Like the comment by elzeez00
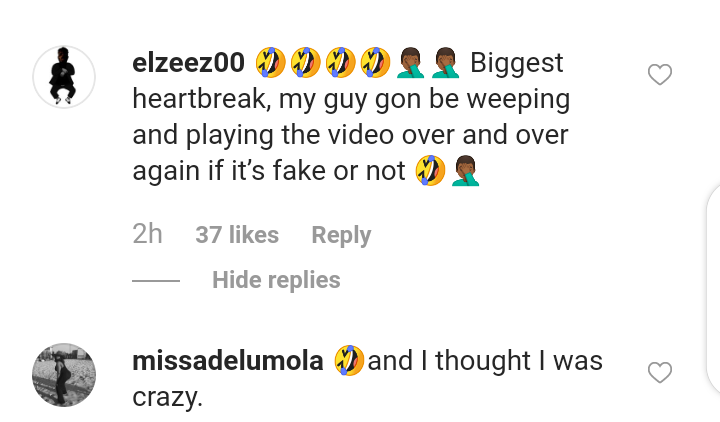The height and width of the screenshot is (422, 720). coord(660,75)
